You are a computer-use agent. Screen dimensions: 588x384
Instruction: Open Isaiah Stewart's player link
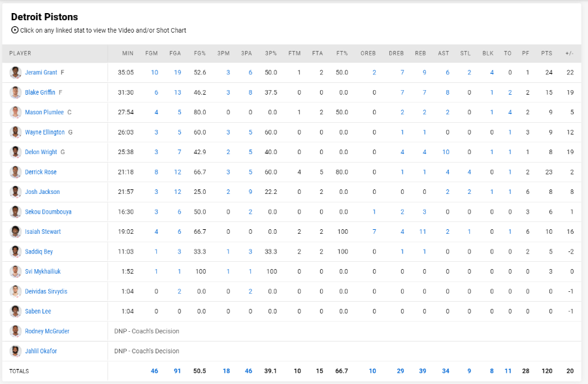tap(42, 231)
